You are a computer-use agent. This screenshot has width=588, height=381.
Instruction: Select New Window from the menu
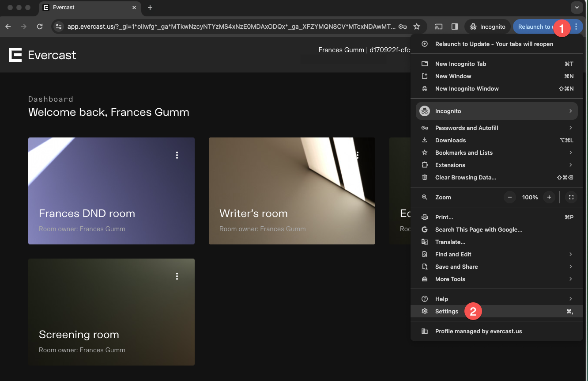coord(497,76)
